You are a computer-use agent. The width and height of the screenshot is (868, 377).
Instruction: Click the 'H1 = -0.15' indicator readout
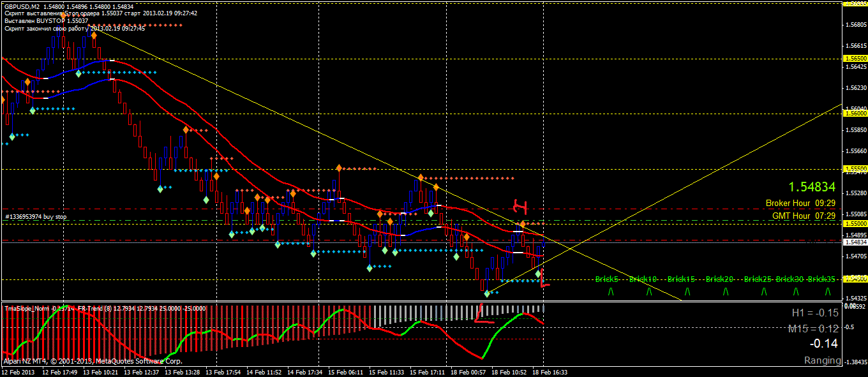coord(815,313)
